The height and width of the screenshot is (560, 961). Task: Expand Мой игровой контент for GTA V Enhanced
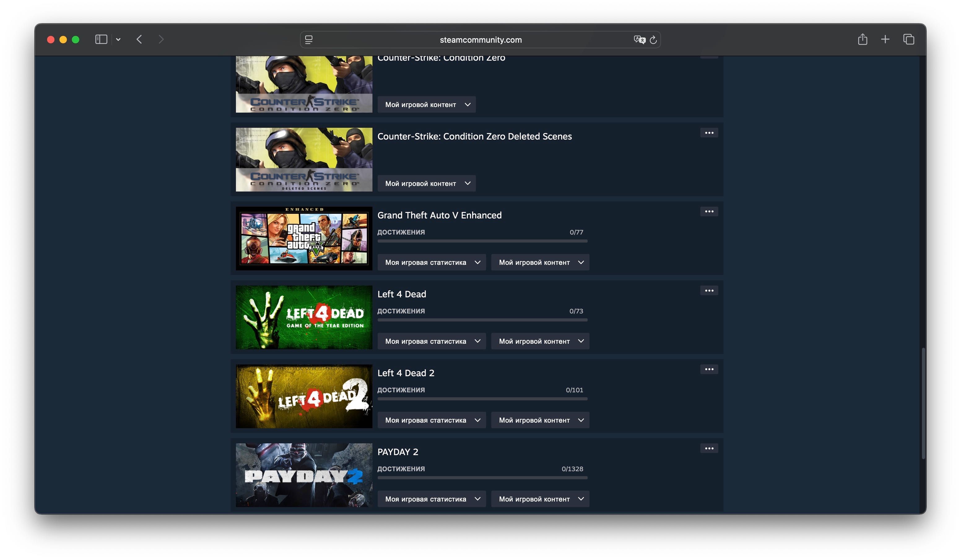[540, 262]
